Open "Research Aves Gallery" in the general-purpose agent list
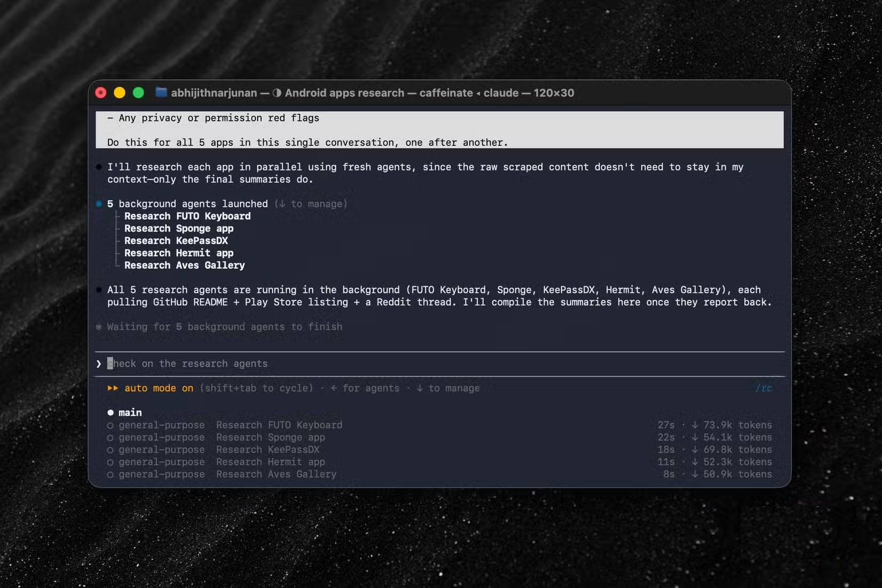The image size is (882, 588). (x=276, y=474)
